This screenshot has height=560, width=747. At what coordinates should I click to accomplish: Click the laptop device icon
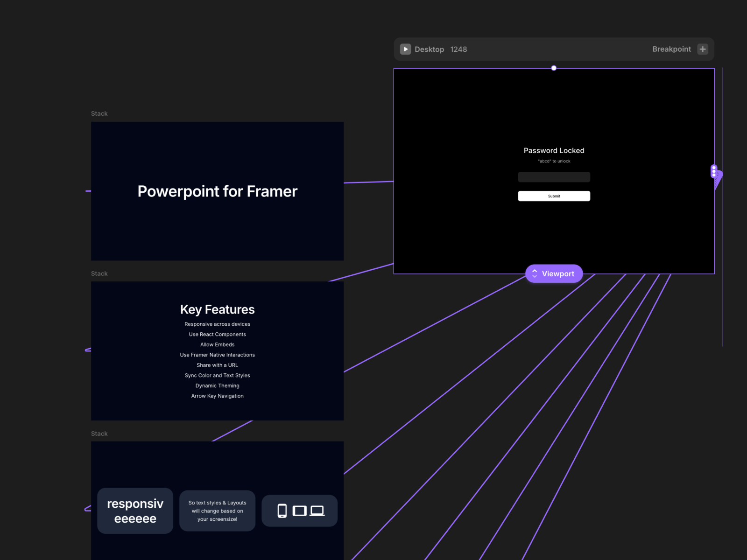317,511
